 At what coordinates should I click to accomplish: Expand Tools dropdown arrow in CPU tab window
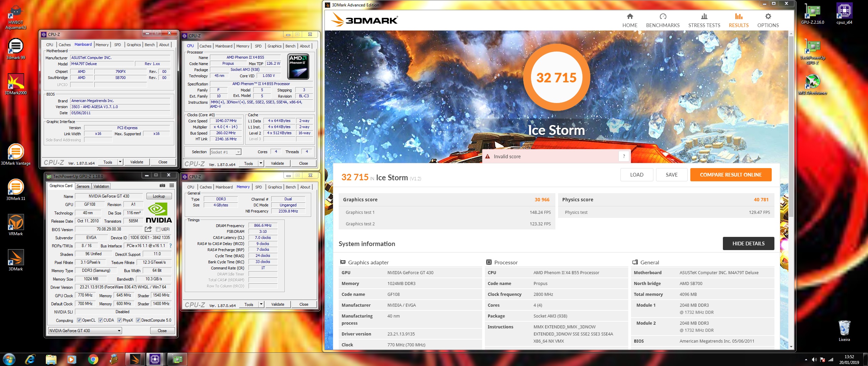pos(260,163)
